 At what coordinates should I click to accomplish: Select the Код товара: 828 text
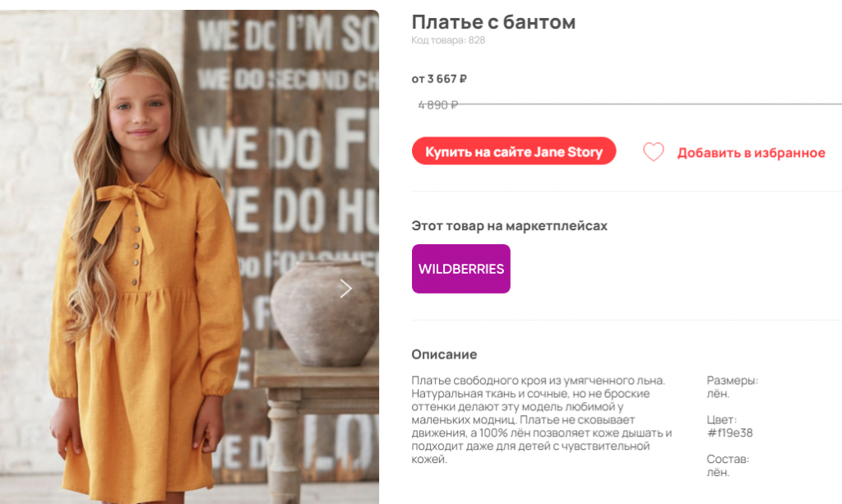[448, 39]
